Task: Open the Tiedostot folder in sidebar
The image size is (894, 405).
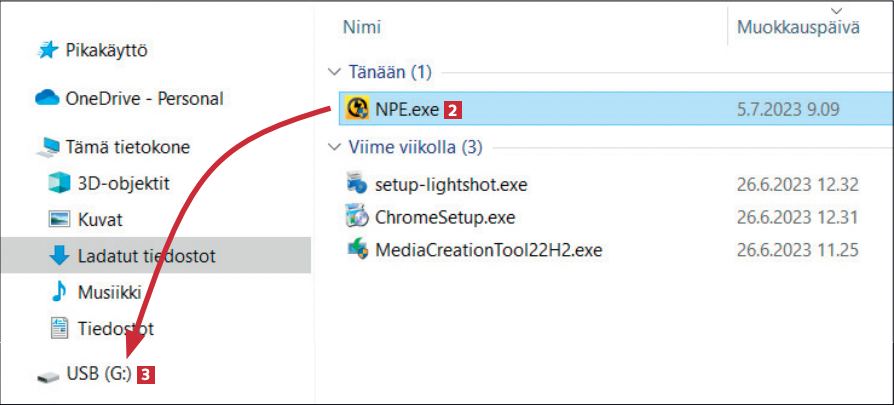Action: [x=115, y=327]
